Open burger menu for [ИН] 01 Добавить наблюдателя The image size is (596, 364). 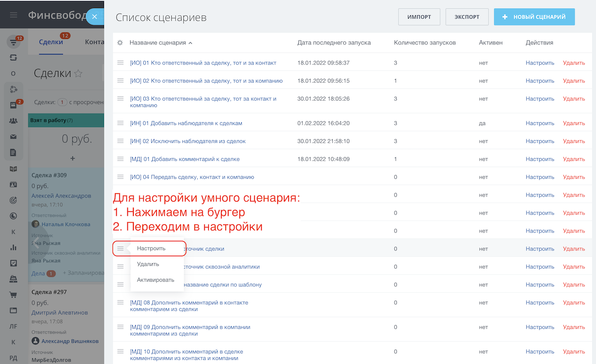pos(120,123)
